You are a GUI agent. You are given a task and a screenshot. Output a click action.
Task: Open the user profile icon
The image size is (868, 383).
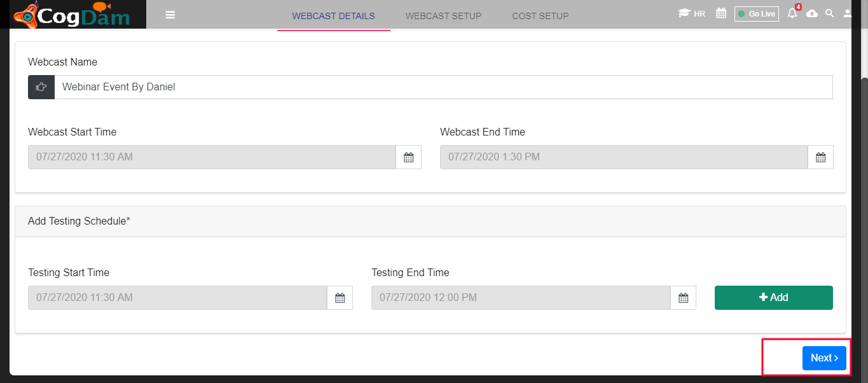[x=848, y=13]
